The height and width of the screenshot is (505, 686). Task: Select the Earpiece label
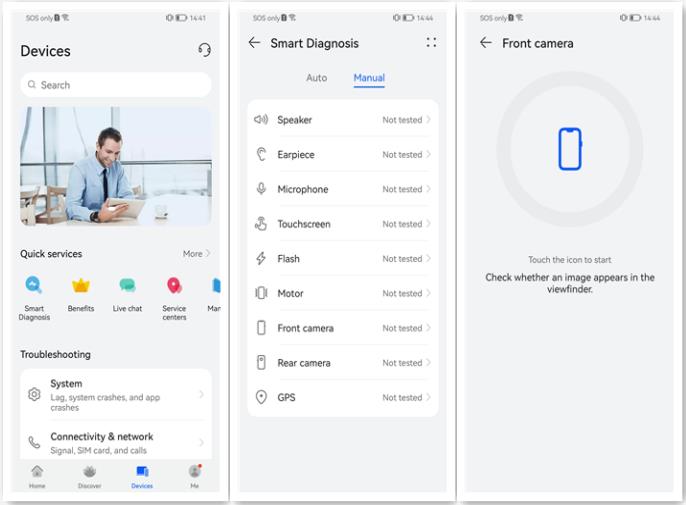pyautogui.click(x=296, y=154)
